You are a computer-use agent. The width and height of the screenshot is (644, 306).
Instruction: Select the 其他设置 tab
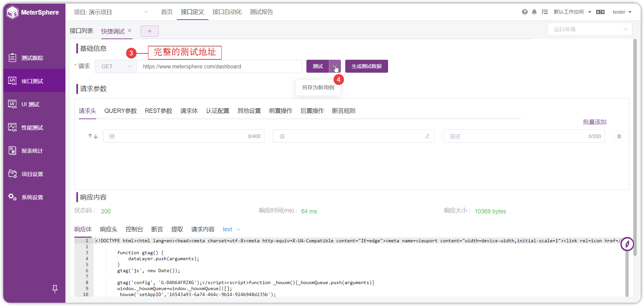(249, 111)
